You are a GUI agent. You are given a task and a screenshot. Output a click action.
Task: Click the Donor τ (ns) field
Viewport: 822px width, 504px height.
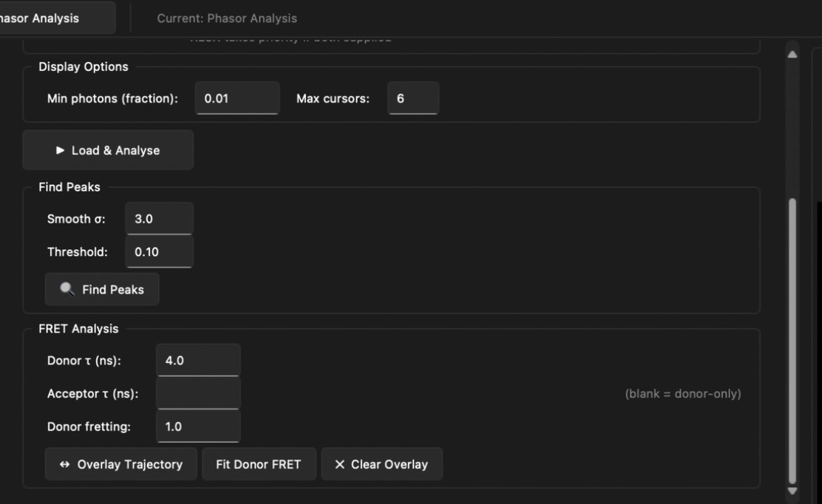(x=198, y=361)
